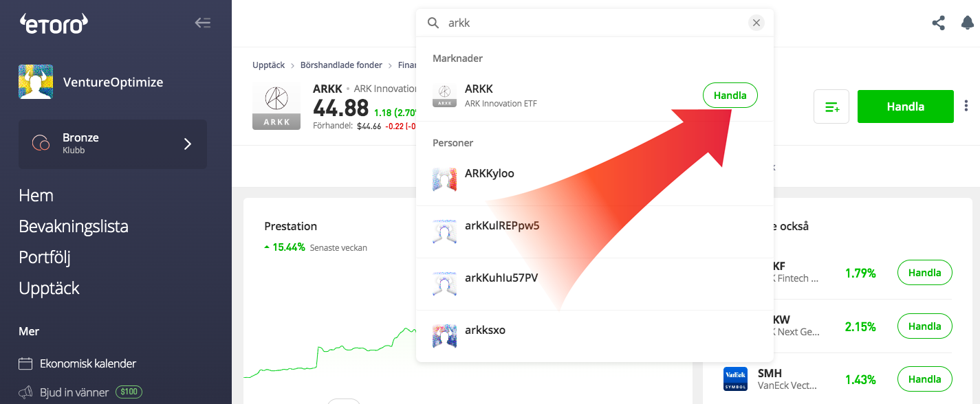Click inside the arkk search input field
The width and height of the screenshot is (980, 404).
[x=591, y=23]
